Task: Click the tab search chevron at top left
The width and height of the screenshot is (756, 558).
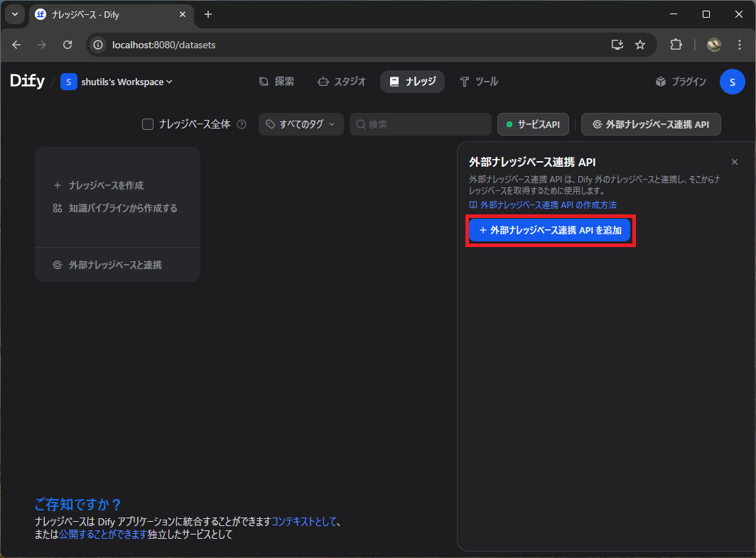Action: [x=14, y=14]
